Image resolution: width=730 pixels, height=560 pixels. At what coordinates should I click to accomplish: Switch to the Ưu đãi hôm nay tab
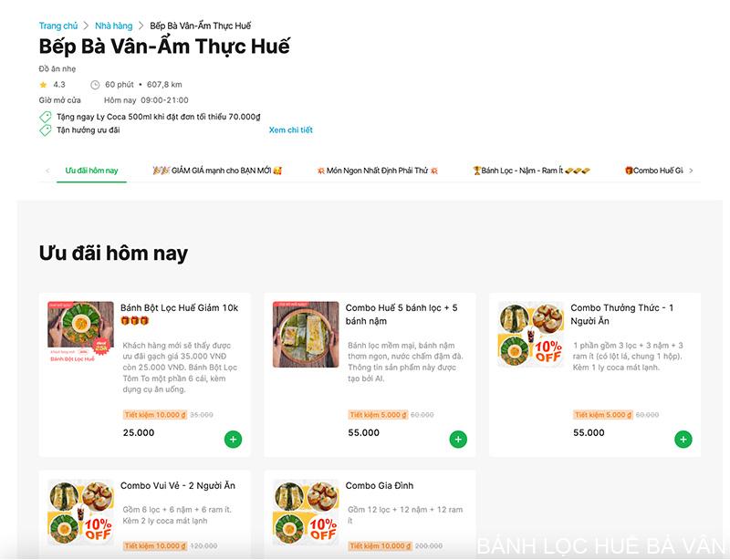[91, 171]
